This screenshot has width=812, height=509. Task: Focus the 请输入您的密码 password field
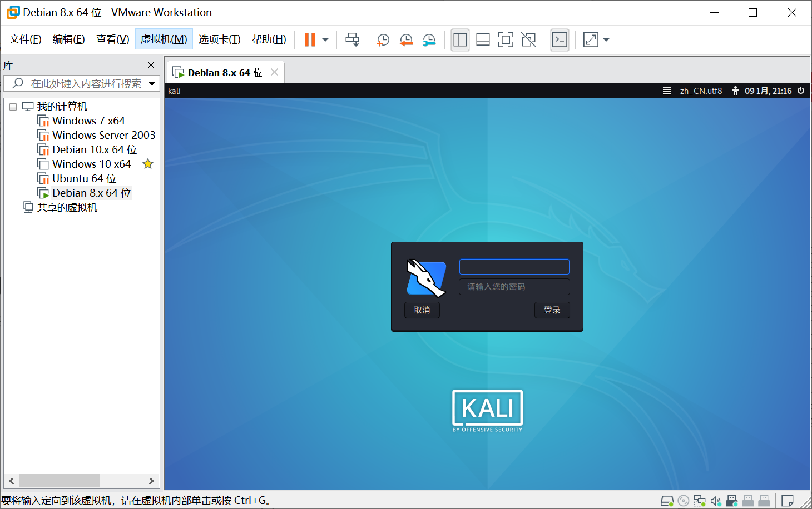pyautogui.click(x=514, y=287)
